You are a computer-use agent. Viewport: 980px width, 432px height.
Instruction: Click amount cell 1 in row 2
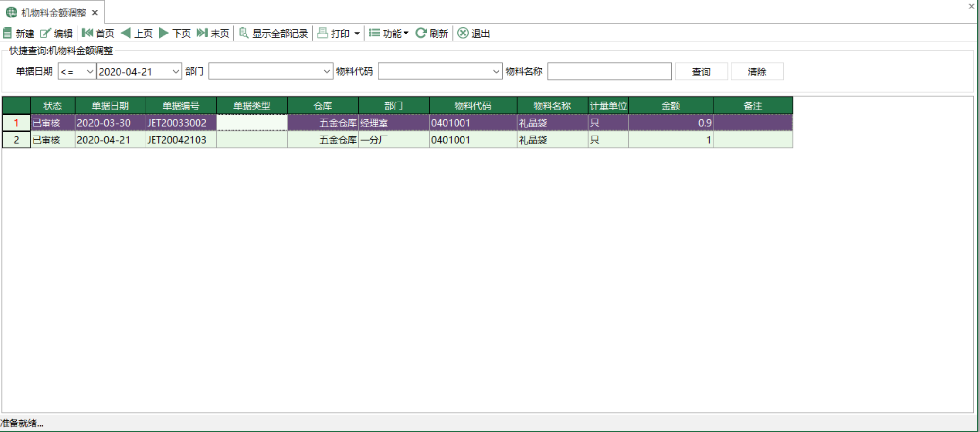tap(671, 140)
